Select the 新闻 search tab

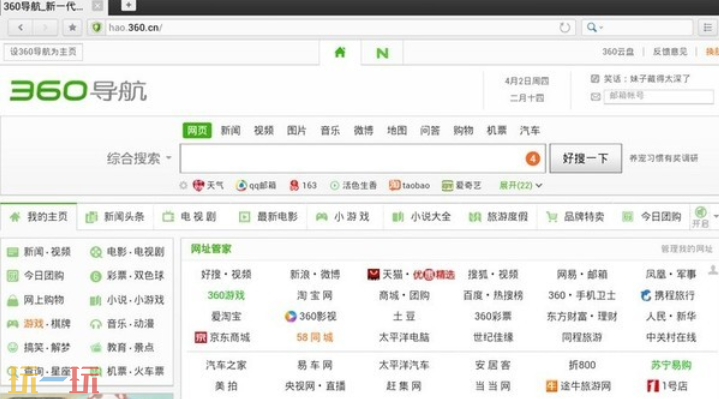click(x=230, y=130)
